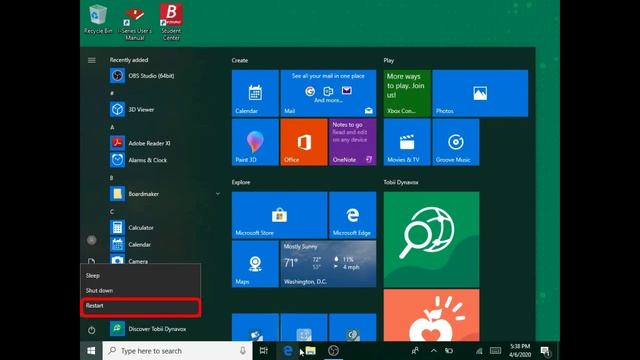Image resolution: width=640 pixels, height=360 pixels.
Task: Open the Xbox Console Companion tile
Action: [x=407, y=93]
